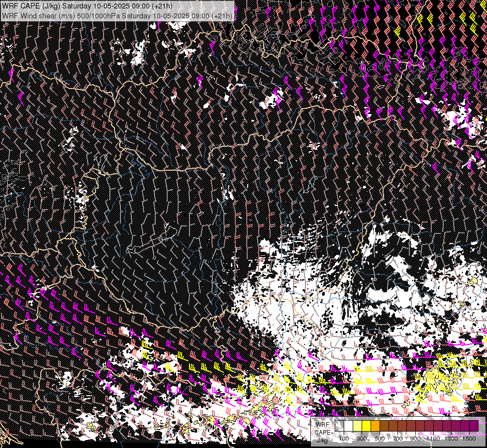Click the pale yellow CAPE legend swatch

pyautogui.click(x=358, y=426)
